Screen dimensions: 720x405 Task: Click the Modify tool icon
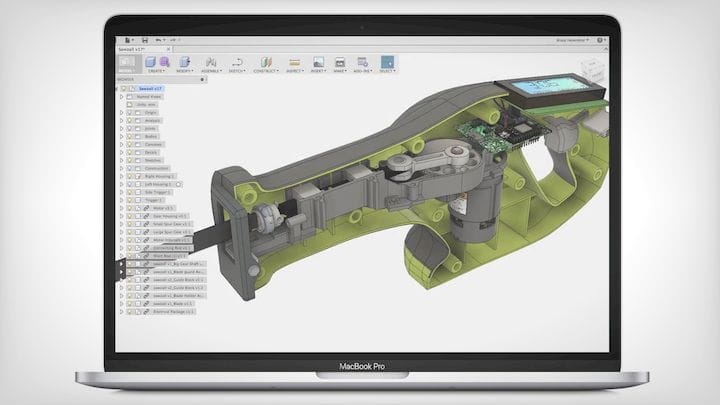click(x=184, y=62)
